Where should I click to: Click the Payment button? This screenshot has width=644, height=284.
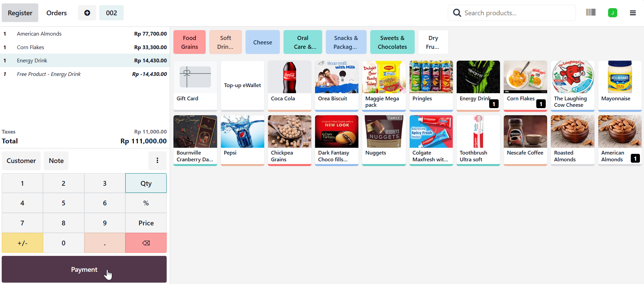tap(84, 269)
